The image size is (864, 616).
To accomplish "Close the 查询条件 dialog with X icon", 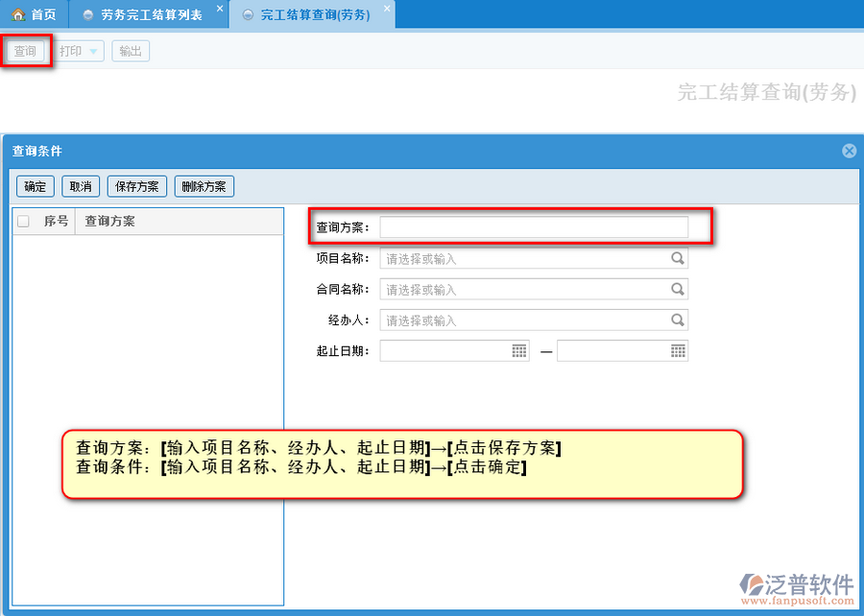I will (x=849, y=151).
